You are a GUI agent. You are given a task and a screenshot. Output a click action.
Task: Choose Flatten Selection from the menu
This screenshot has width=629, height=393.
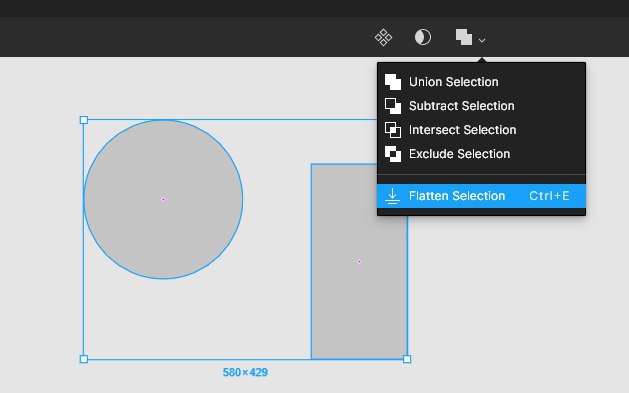pos(481,196)
